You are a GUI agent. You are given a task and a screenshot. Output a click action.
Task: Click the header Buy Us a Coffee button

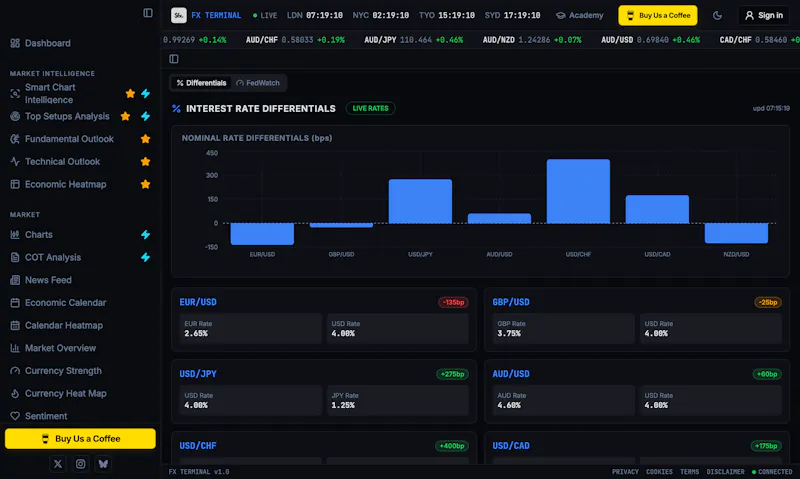coord(658,15)
